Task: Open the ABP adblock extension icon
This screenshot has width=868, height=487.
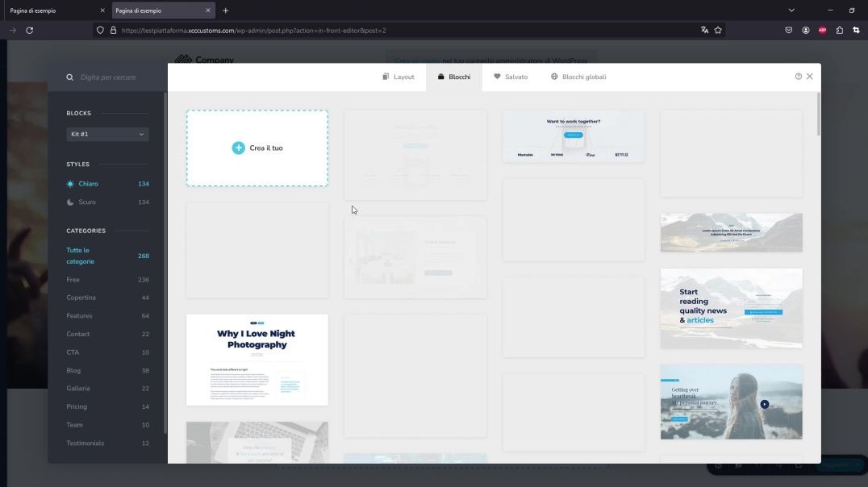Action: 823,31
